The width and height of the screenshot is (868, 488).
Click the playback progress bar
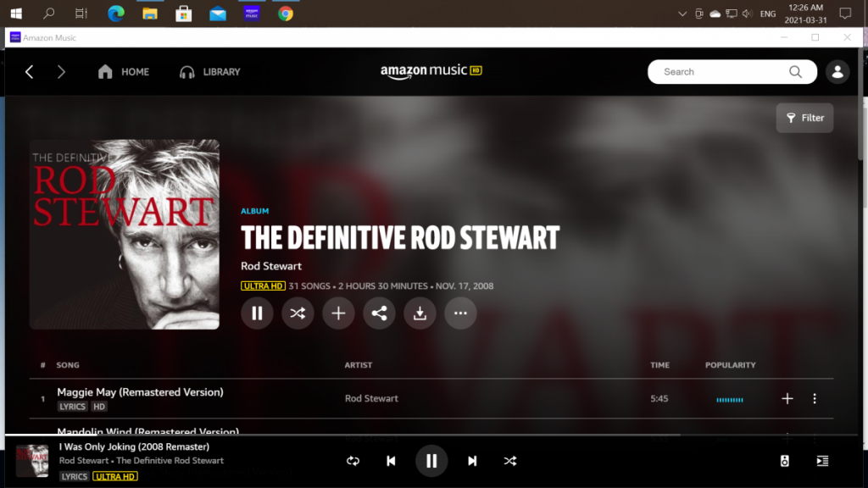pyautogui.click(x=431, y=435)
